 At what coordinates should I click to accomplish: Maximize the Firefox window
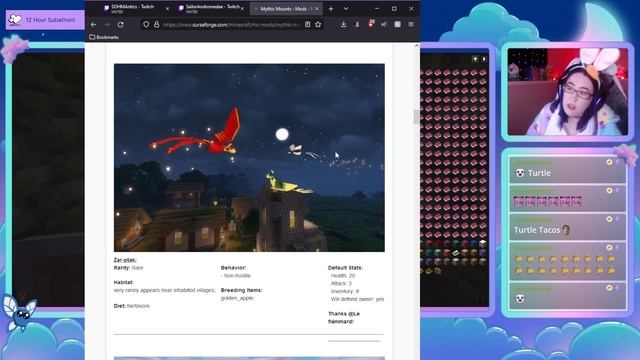tap(394, 9)
